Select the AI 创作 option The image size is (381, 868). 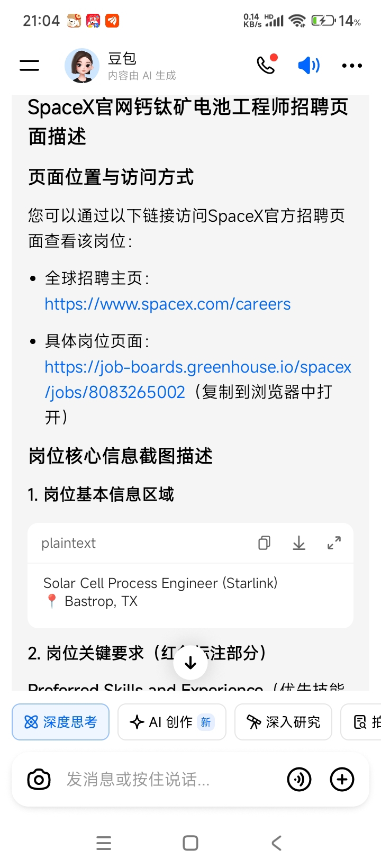click(x=172, y=722)
